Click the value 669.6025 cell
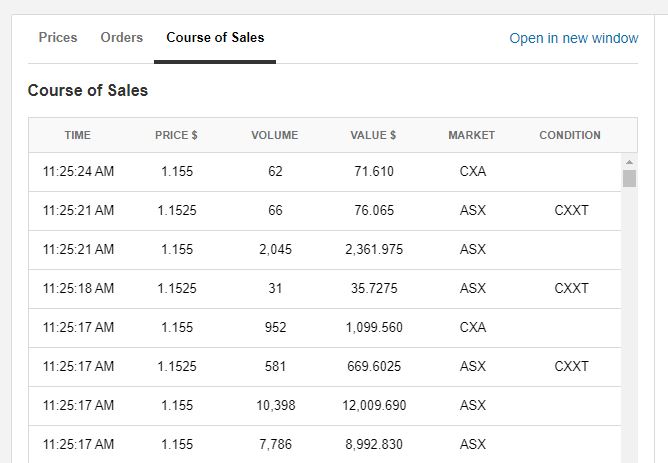Viewport: 668px width, 463px height. (x=374, y=366)
